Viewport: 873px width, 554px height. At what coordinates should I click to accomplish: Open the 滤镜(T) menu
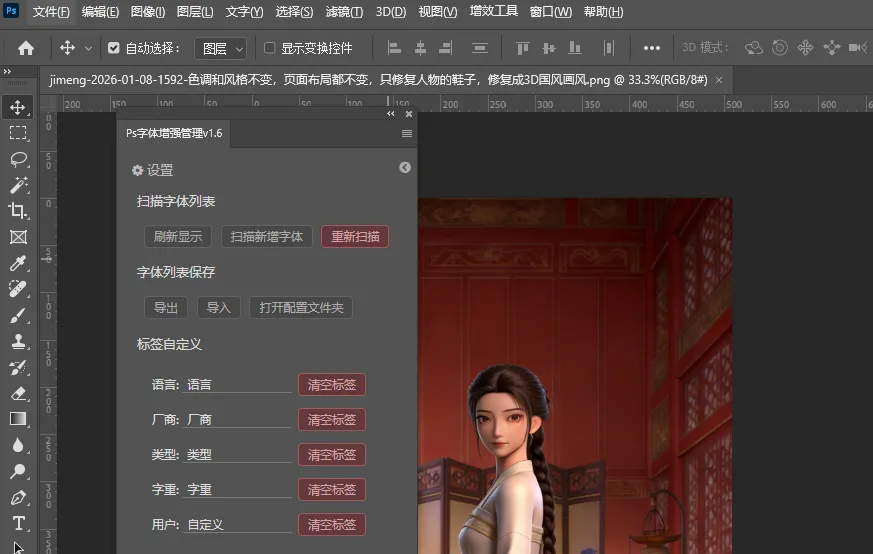point(344,12)
